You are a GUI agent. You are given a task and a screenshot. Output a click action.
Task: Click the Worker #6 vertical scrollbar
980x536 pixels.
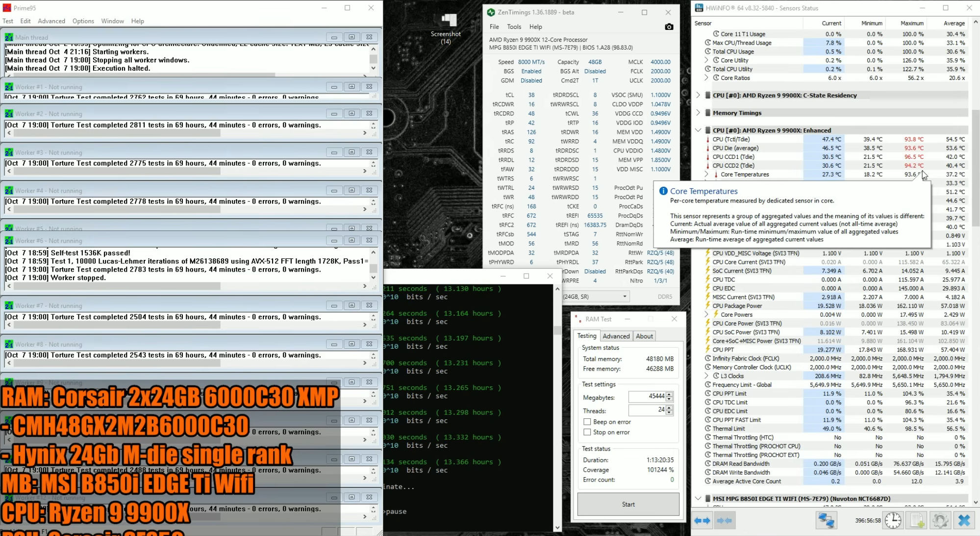pyautogui.click(x=373, y=265)
